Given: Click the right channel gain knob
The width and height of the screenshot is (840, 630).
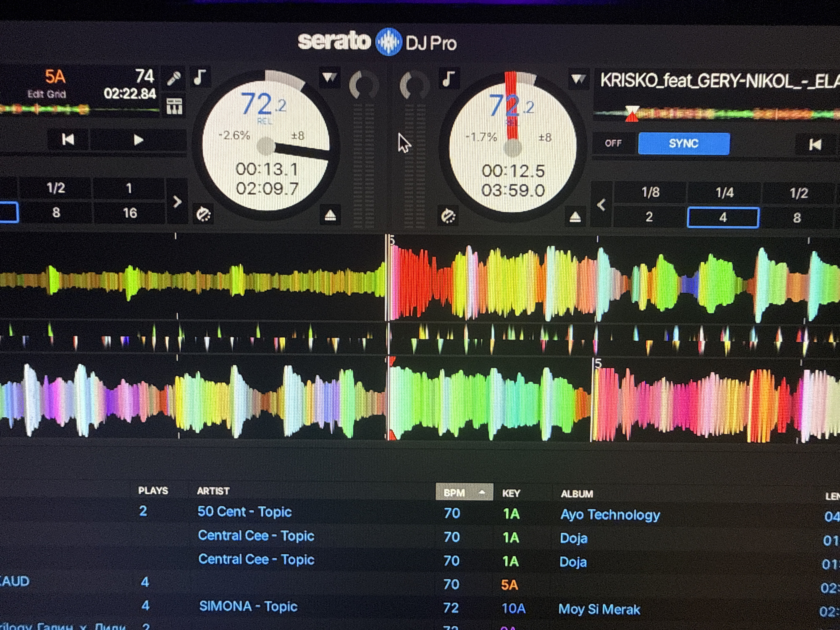Looking at the screenshot, I should click(x=414, y=85).
